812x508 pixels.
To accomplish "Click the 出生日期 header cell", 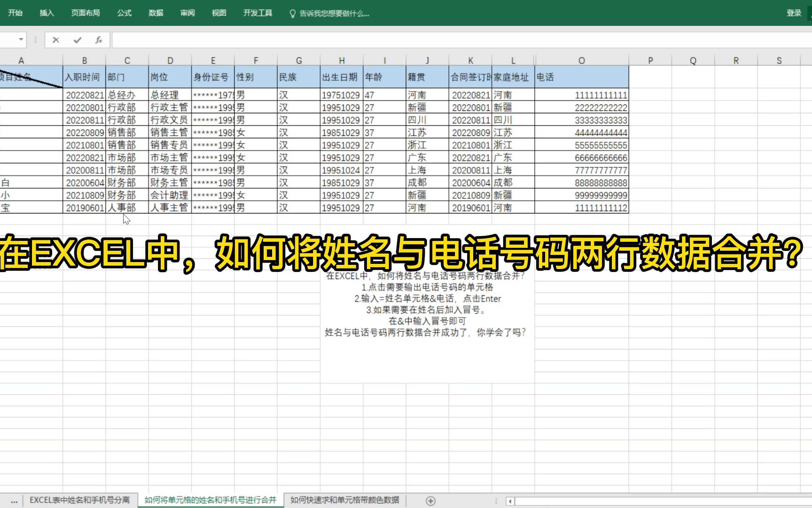I will point(342,77).
